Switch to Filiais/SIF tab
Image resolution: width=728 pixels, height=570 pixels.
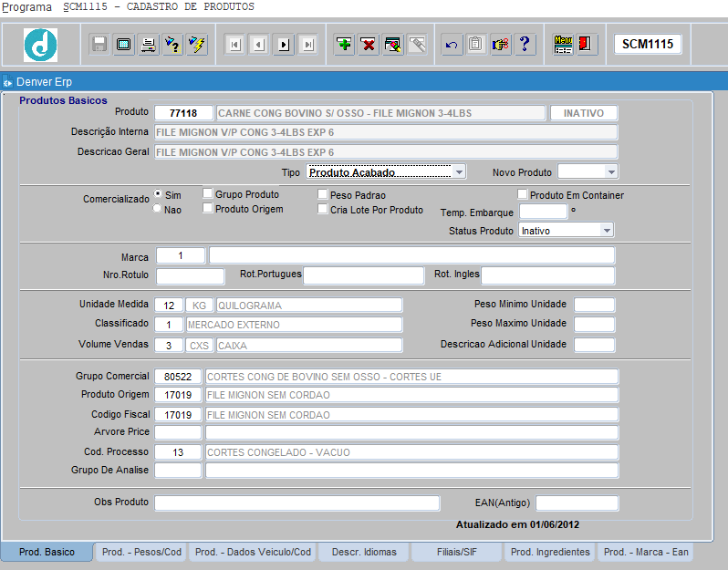[x=457, y=552]
